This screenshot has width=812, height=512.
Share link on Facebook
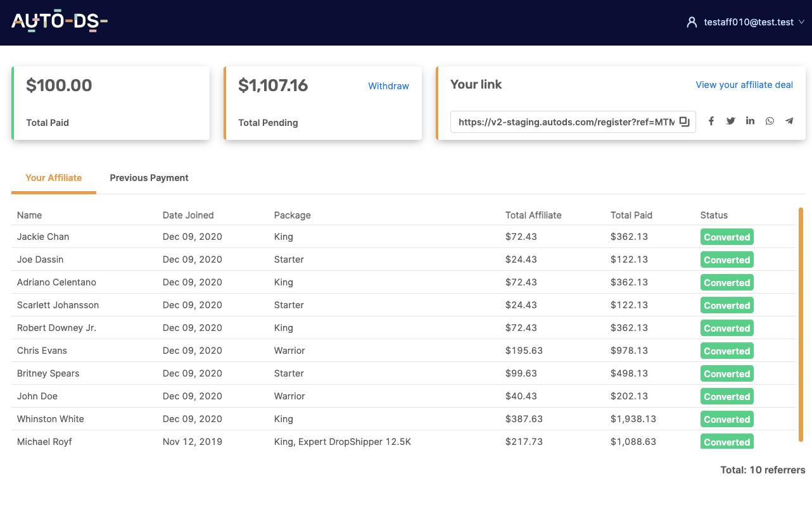(711, 121)
